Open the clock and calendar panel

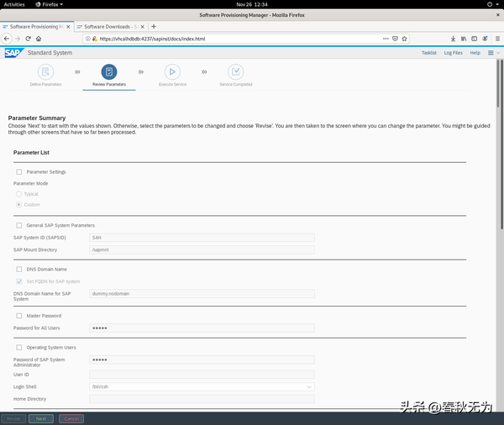[252, 4]
